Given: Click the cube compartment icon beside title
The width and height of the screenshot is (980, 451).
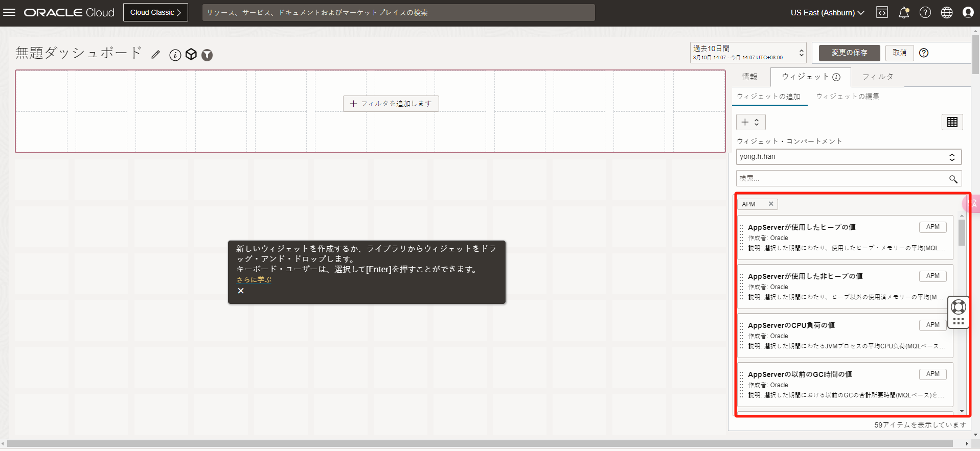Looking at the screenshot, I should pos(191,55).
